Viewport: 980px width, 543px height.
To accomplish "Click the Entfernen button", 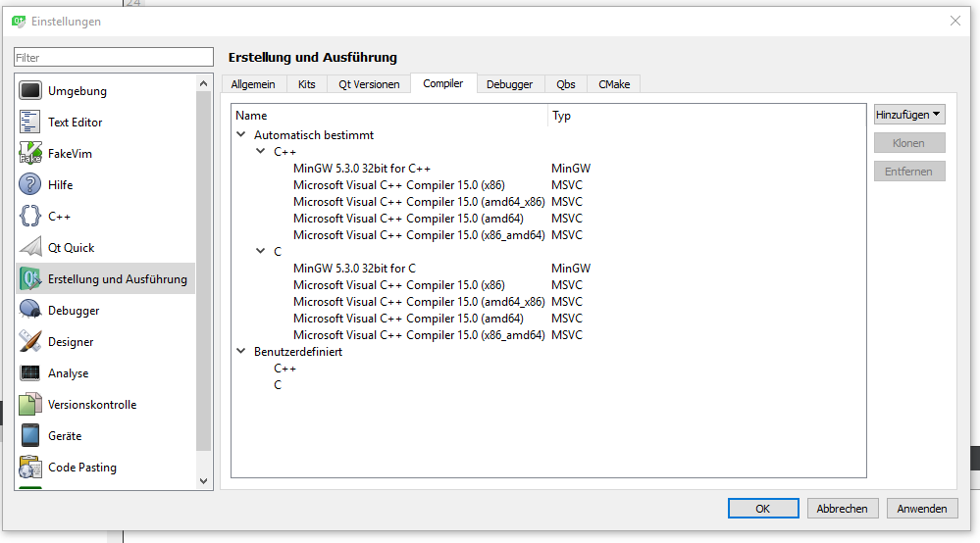I will click(909, 172).
